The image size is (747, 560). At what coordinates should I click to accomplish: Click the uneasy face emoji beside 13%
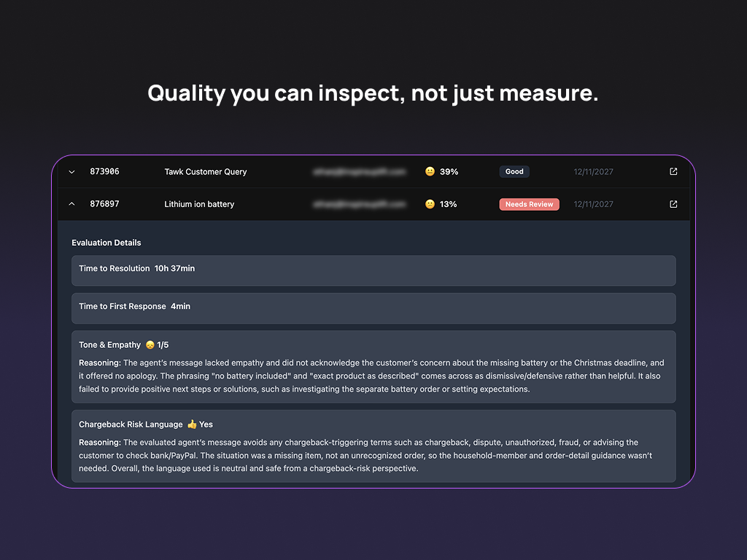(430, 204)
